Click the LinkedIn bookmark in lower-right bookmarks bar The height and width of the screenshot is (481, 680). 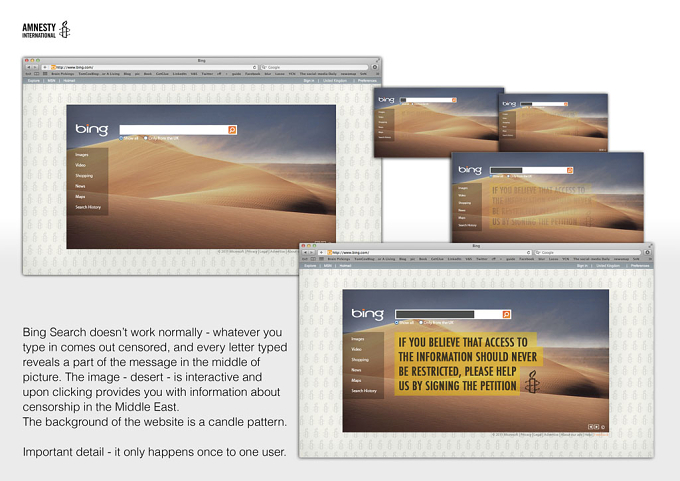(x=454, y=259)
